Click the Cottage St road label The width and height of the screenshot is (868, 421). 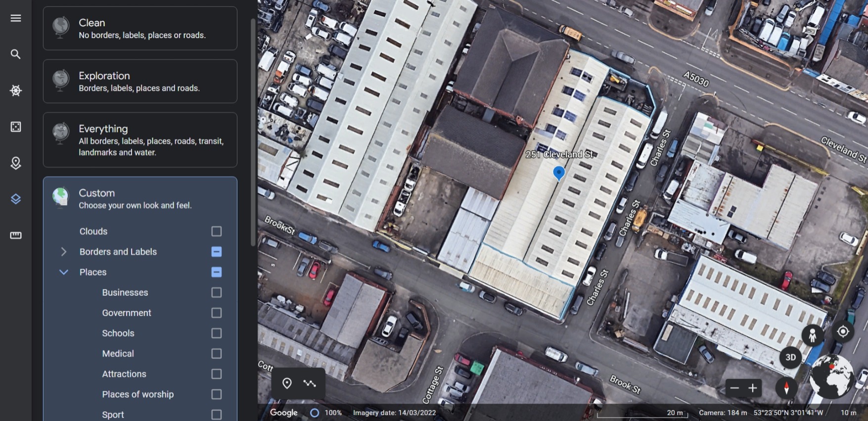point(432,385)
